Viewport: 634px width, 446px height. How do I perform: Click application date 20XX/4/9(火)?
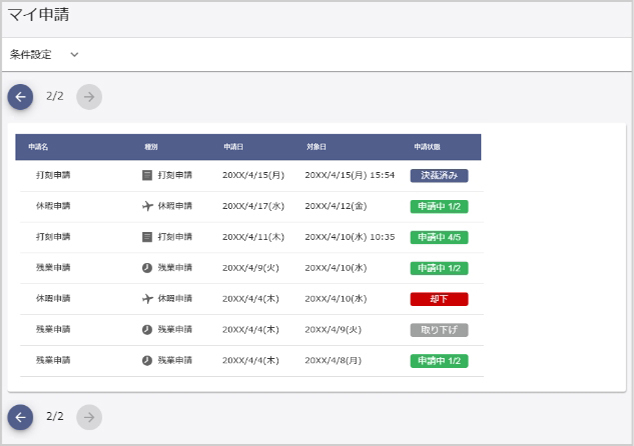click(x=251, y=268)
